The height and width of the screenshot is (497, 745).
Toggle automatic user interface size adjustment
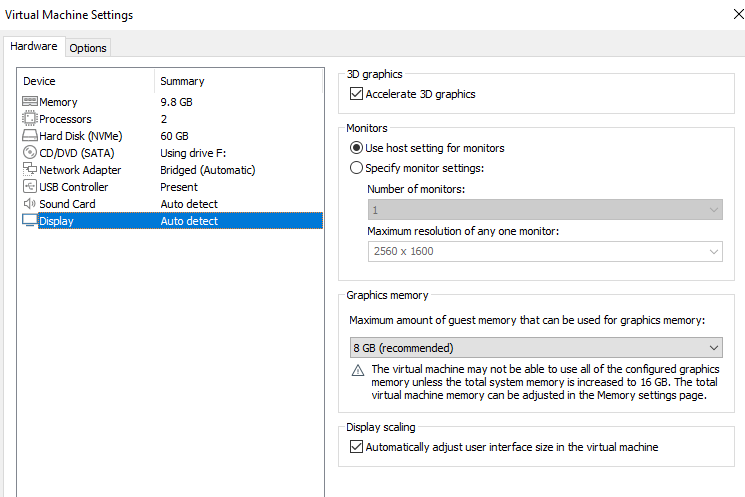click(356, 447)
